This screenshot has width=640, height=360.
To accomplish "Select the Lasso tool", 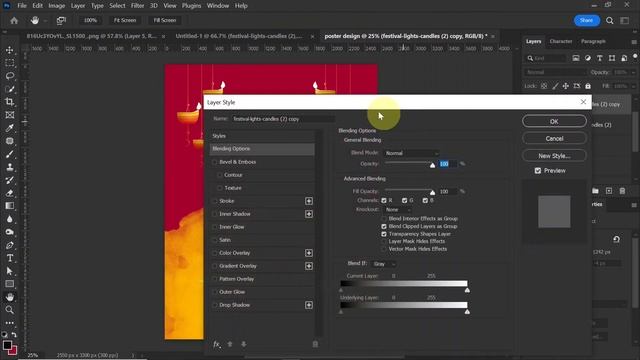I will click(9, 76).
